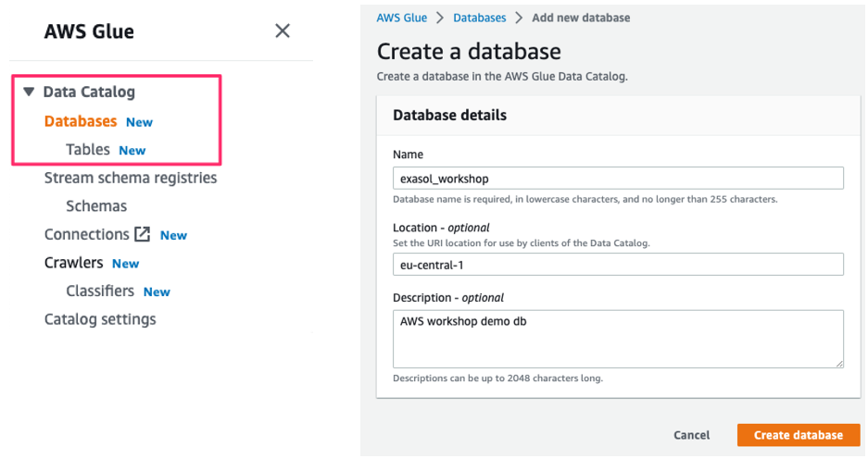868x459 pixels.
Task: Open Catalog settings
Action: pyautogui.click(x=100, y=319)
